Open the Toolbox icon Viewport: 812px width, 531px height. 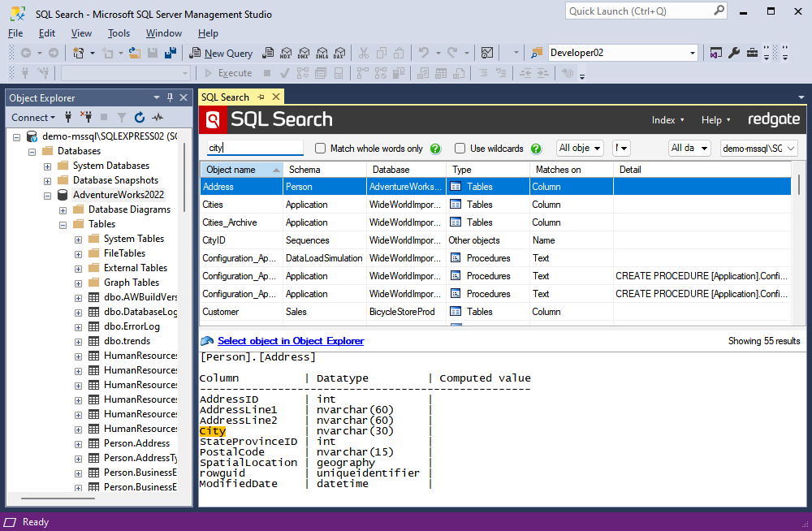point(752,53)
